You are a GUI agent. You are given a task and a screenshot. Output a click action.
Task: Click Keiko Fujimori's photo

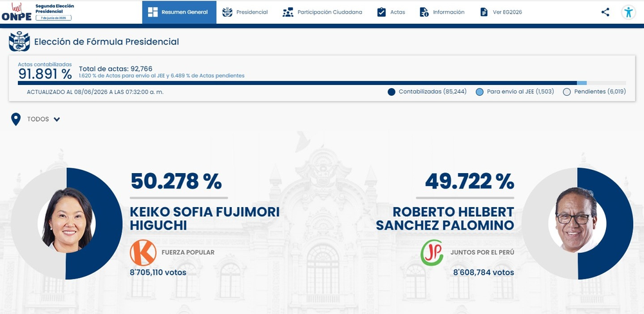tap(67, 220)
